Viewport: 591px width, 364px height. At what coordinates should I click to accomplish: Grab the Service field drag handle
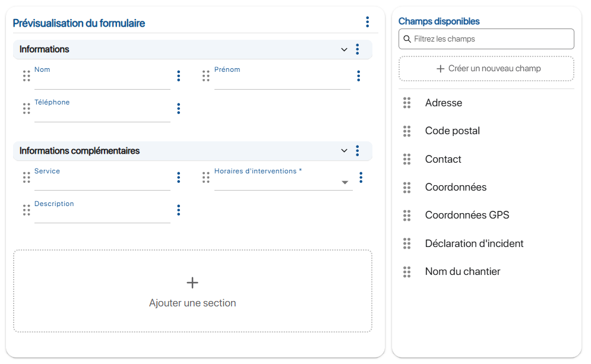point(26,178)
